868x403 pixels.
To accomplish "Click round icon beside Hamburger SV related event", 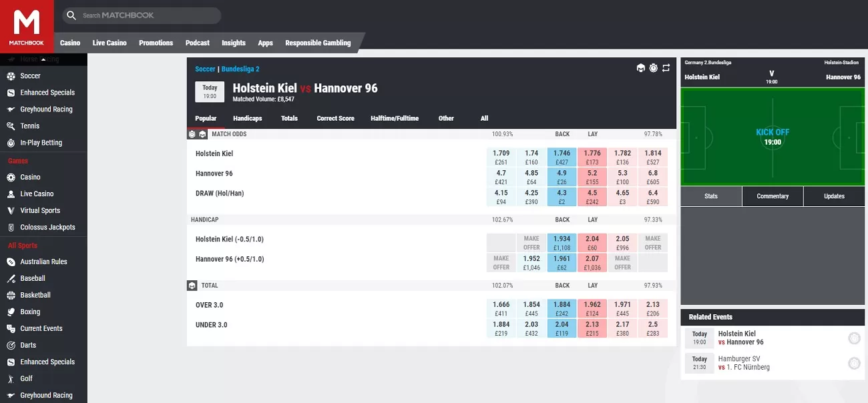I will click(854, 364).
